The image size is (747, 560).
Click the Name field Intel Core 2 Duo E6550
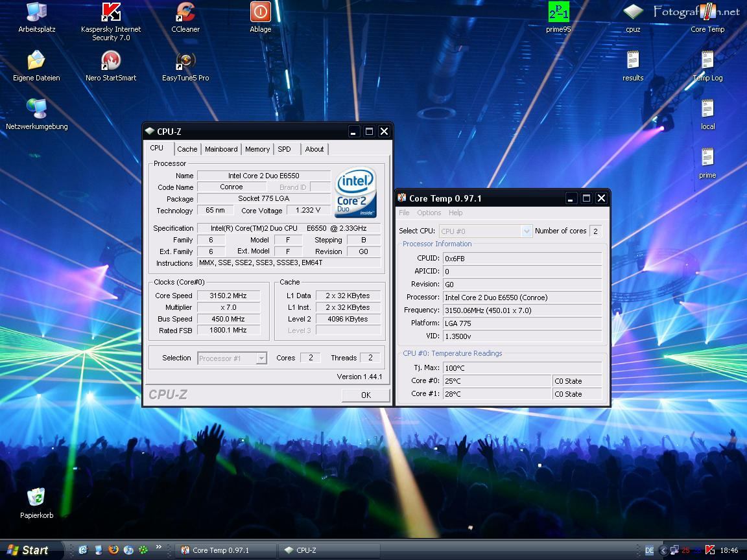click(x=263, y=176)
